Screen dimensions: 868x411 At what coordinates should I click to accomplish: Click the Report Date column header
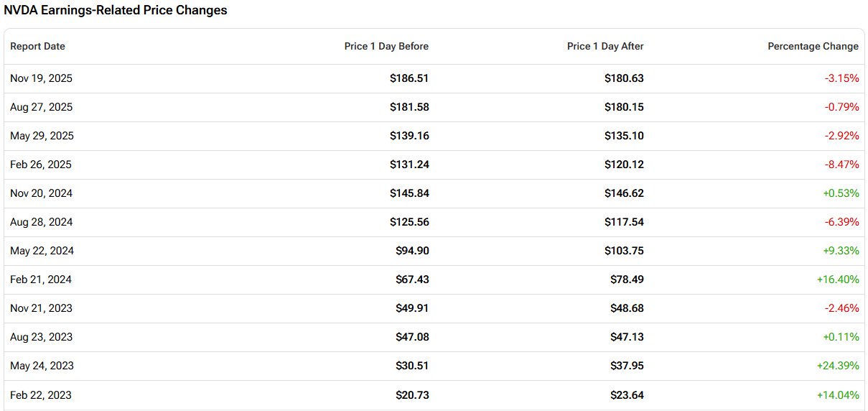[x=37, y=46]
